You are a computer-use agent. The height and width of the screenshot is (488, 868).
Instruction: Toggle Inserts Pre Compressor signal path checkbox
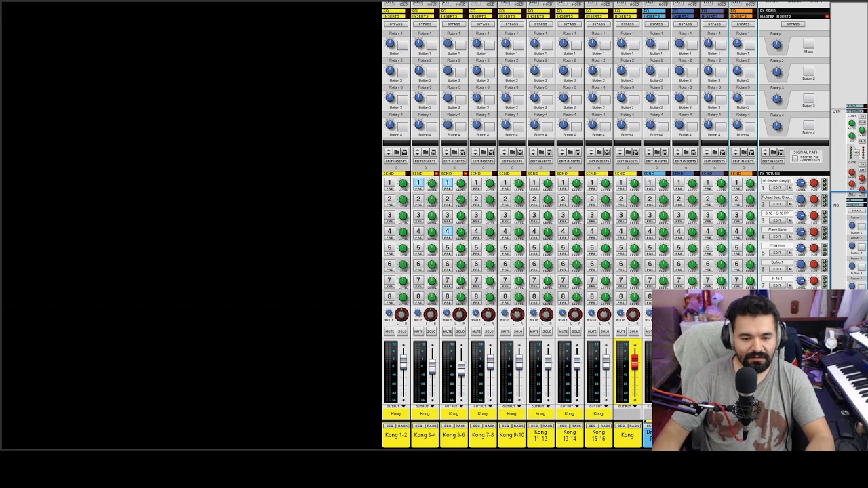click(x=795, y=158)
